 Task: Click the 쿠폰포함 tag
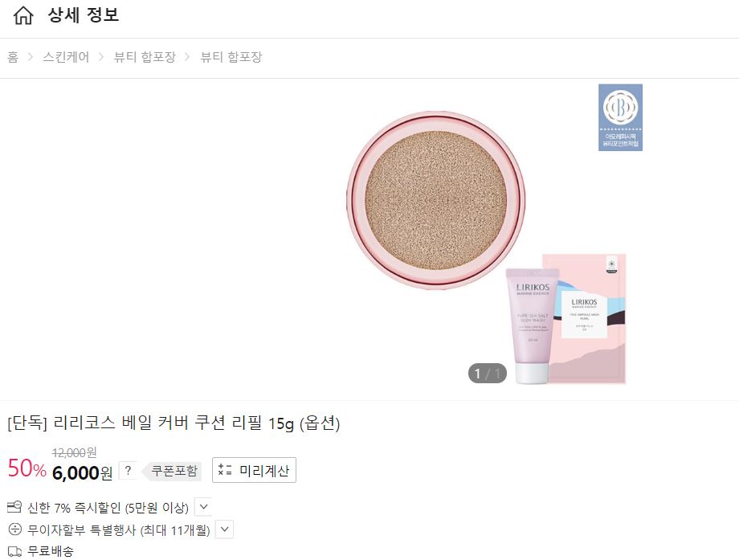coord(172,471)
